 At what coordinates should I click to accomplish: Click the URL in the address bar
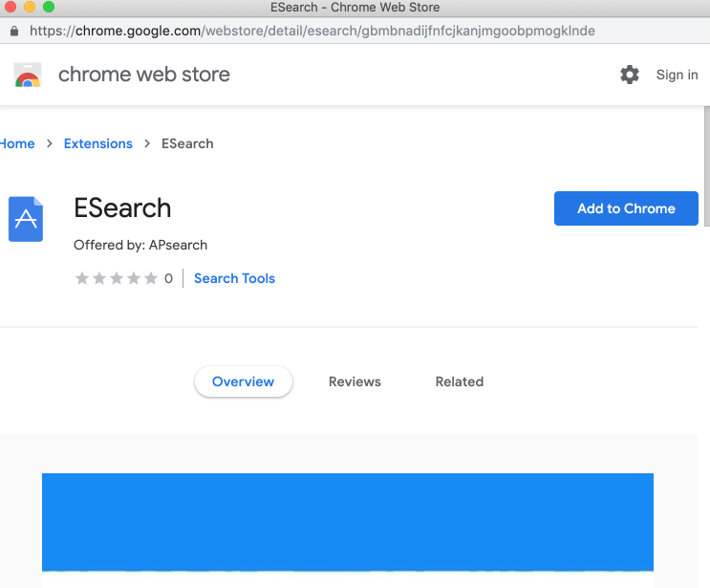312,31
